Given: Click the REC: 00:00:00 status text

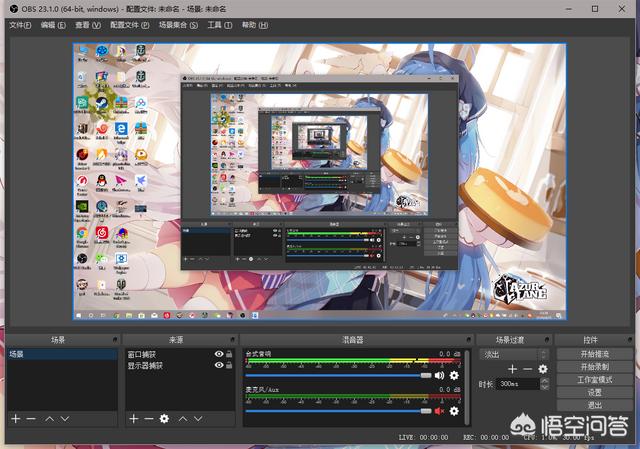Looking at the screenshot, I should [486, 437].
